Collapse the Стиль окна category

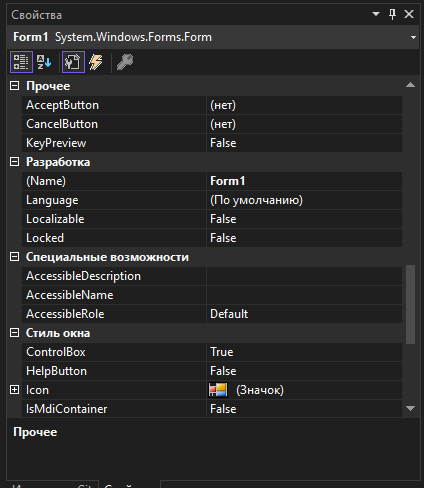coord(14,333)
